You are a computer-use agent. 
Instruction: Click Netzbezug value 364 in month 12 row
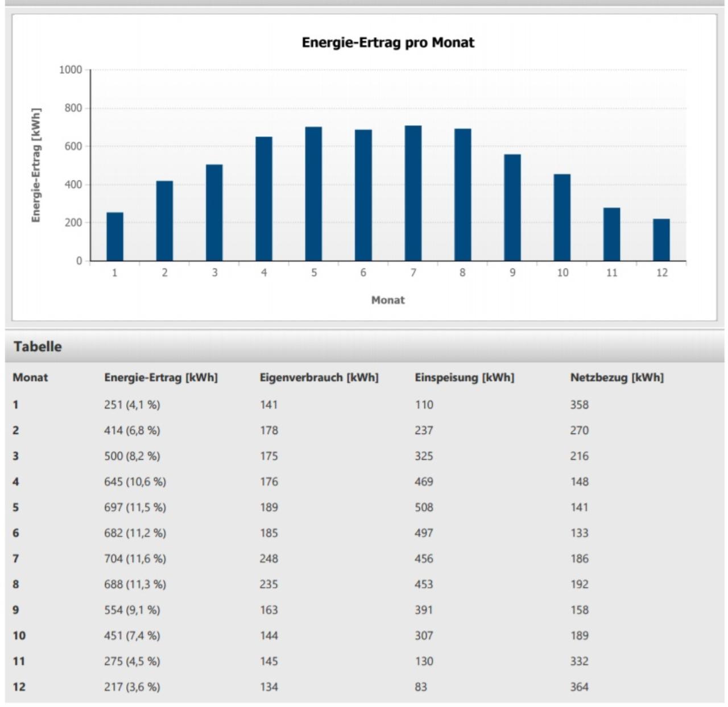pyautogui.click(x=580, y=687)
